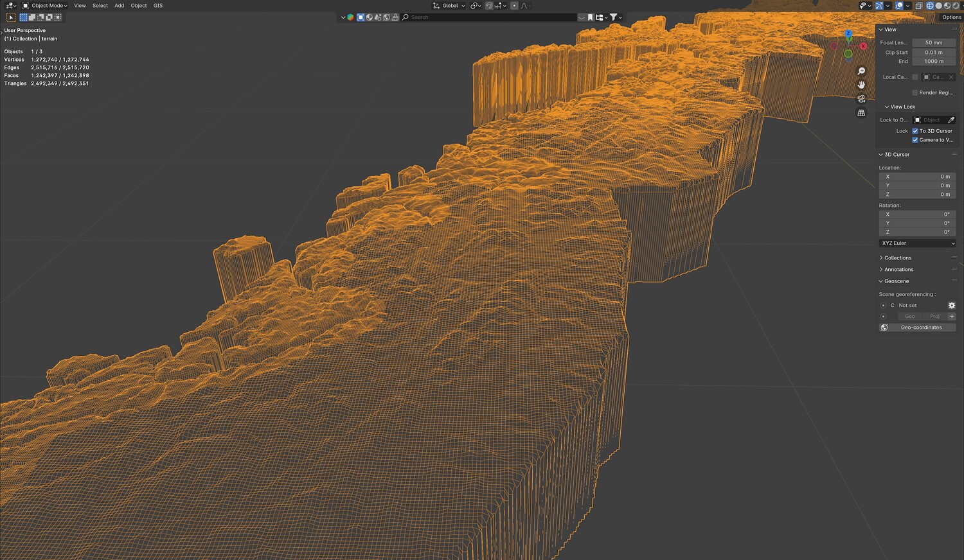Switch perspective/orthographic grid icon
Screen dimensions: 964x560
click(861, 113)
